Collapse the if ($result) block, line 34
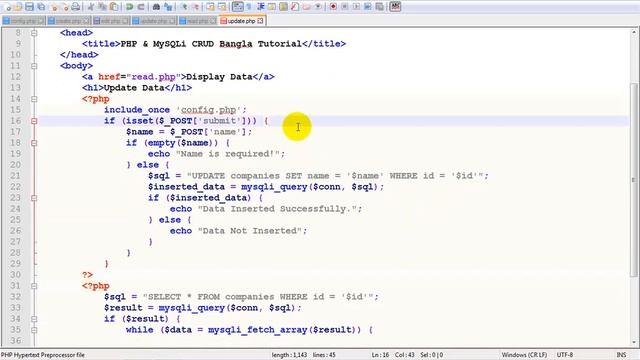This screenshot has height=360, width=640. [x=34, y=319]
